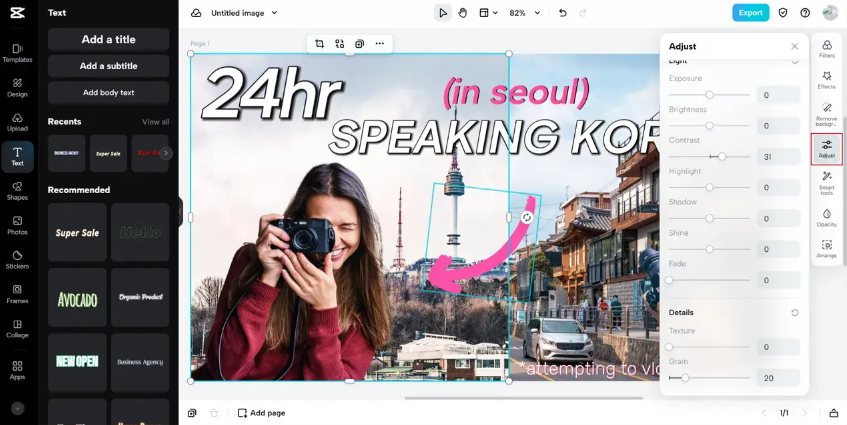Screen dimensions: 847x425
Task: Click the Contrast slider handle
Action: tap(722, 157)
